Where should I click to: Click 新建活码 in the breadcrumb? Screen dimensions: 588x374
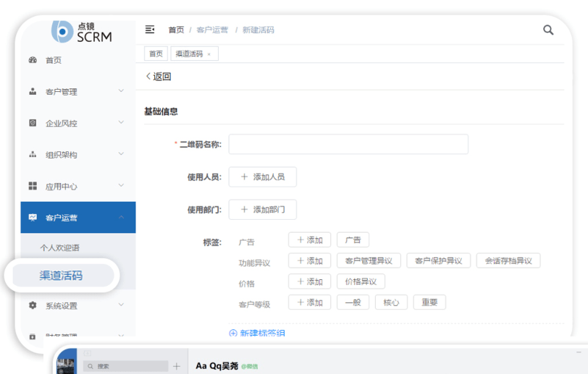pyautogui.click(x=258, y=30)
